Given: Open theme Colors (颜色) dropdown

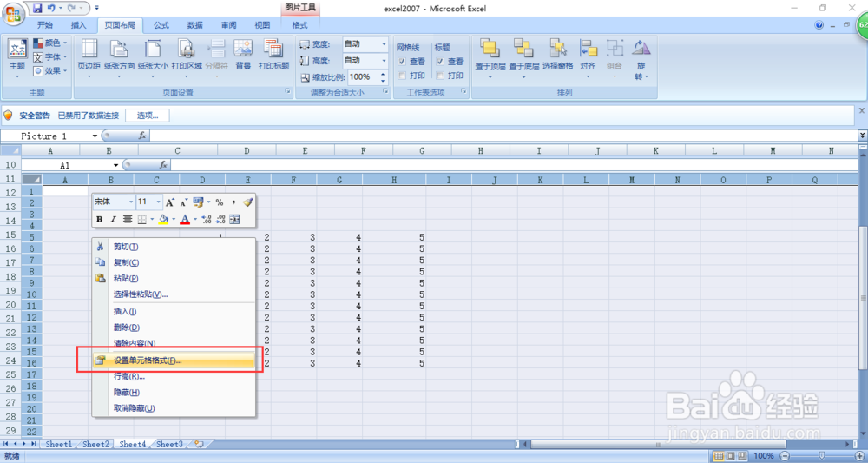Looking at the screenshot, I should pos(50,43).
